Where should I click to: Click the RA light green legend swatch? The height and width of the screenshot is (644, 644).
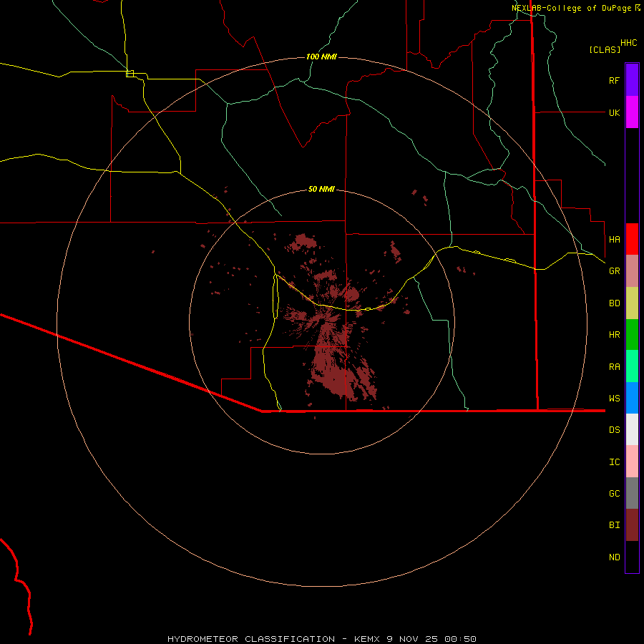point(632,366)
